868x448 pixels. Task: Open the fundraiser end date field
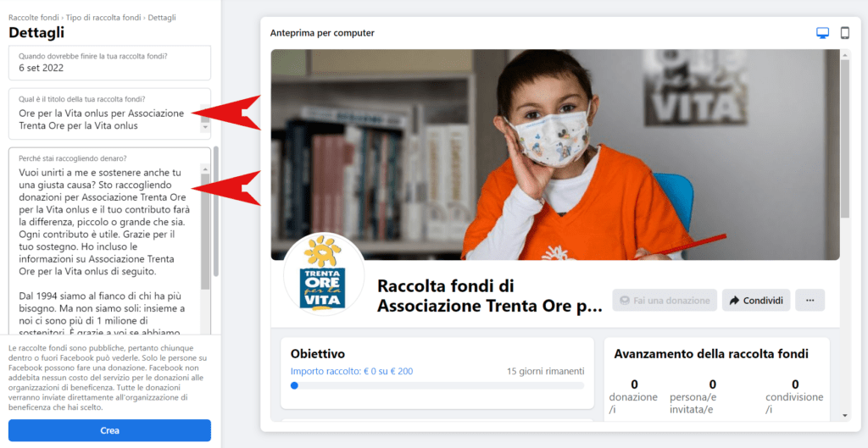pyautogui.click(x=109, y=63)
